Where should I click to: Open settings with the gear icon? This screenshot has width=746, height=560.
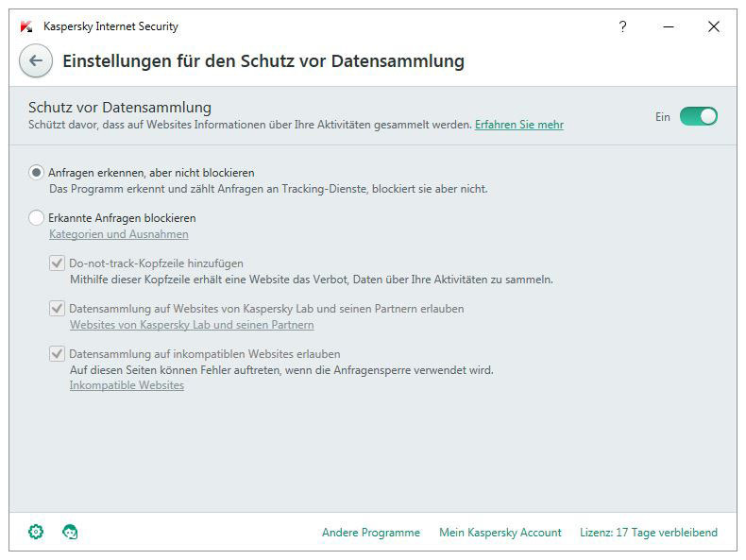[x=36, y=532]
